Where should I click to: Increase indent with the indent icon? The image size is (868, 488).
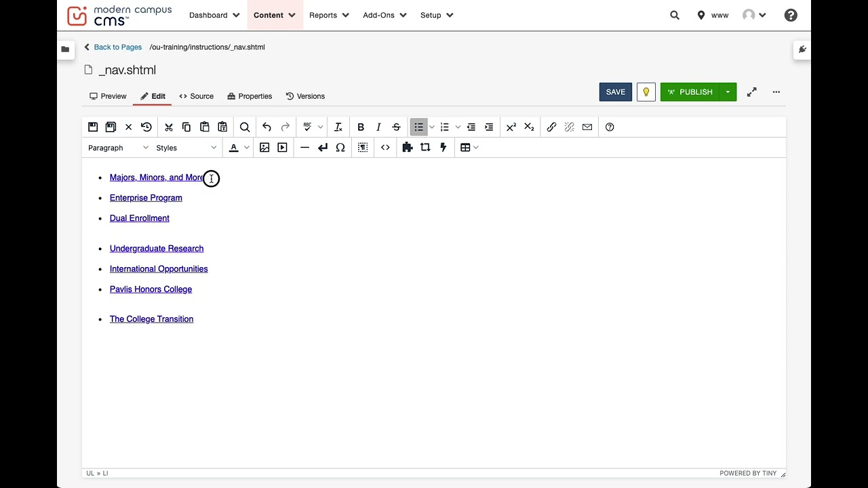tap(488, 127)
